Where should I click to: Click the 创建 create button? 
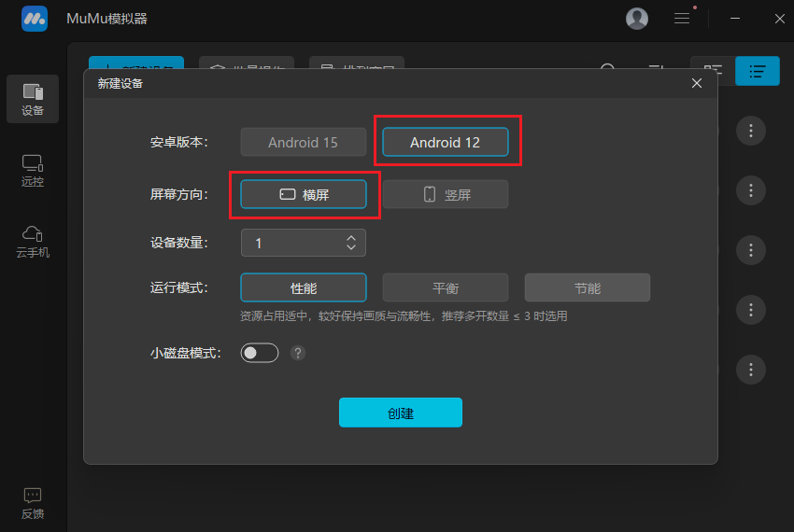(x=400, y=413)
